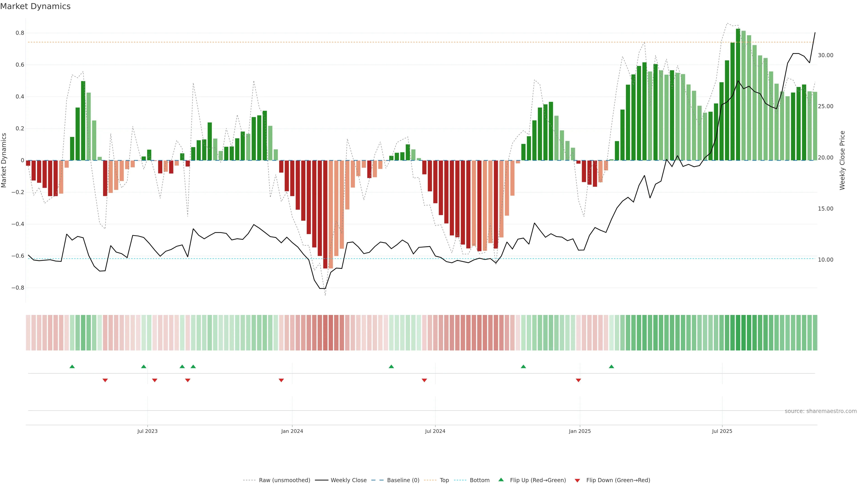Image resolution: width=868 pixels, height=488 pixels.
Task: Toggle the Top legend entry
Action: 444,480
